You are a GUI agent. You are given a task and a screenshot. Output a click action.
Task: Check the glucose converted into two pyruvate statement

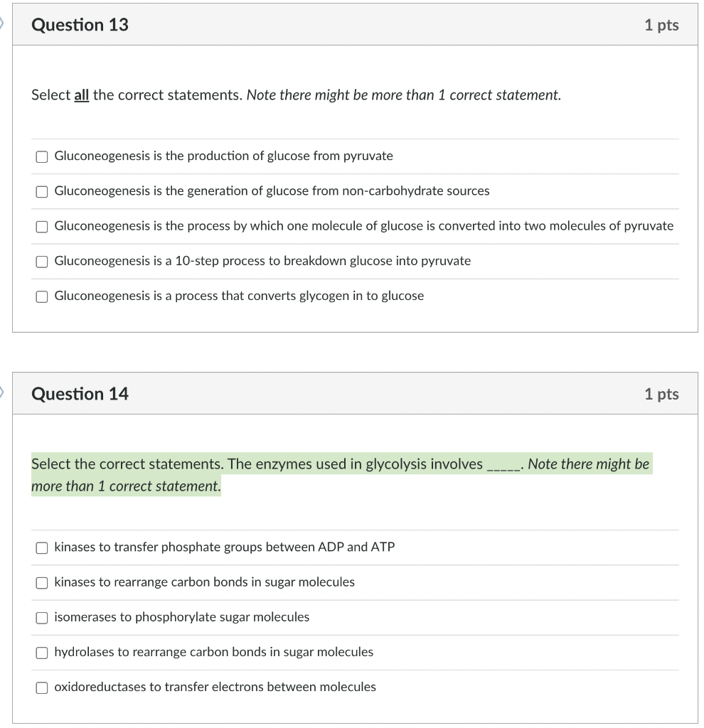[x=42, y=226]
